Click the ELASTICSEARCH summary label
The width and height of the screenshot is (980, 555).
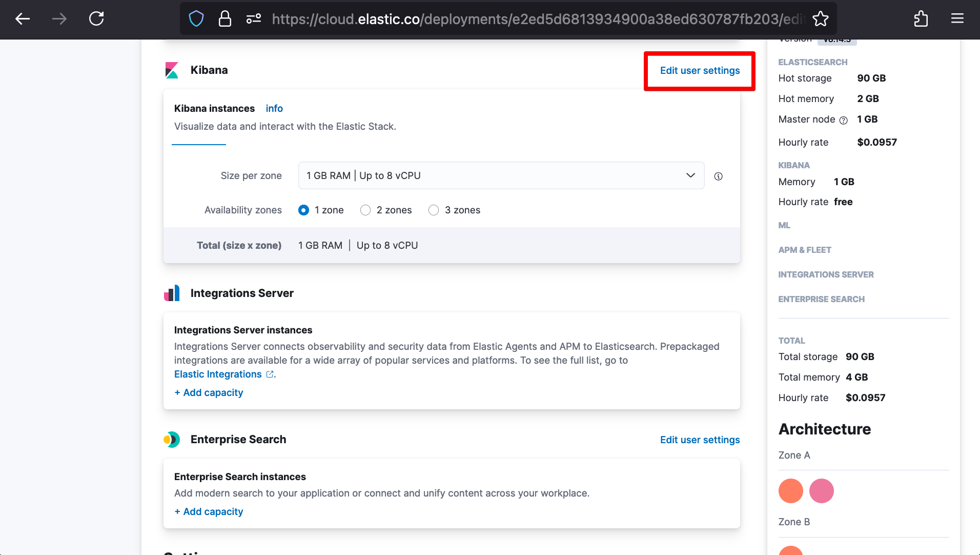pyautogui.click(x=813, y=62)
